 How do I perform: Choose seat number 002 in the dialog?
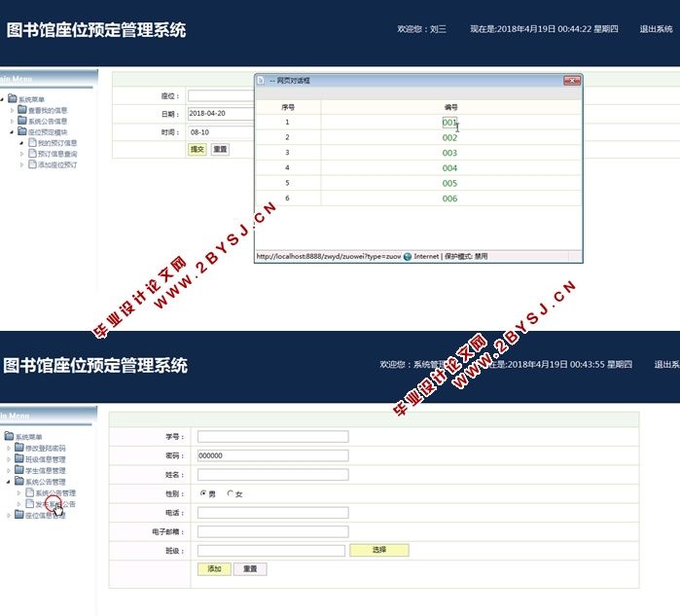pyautogui.click(x=449, y=137)
